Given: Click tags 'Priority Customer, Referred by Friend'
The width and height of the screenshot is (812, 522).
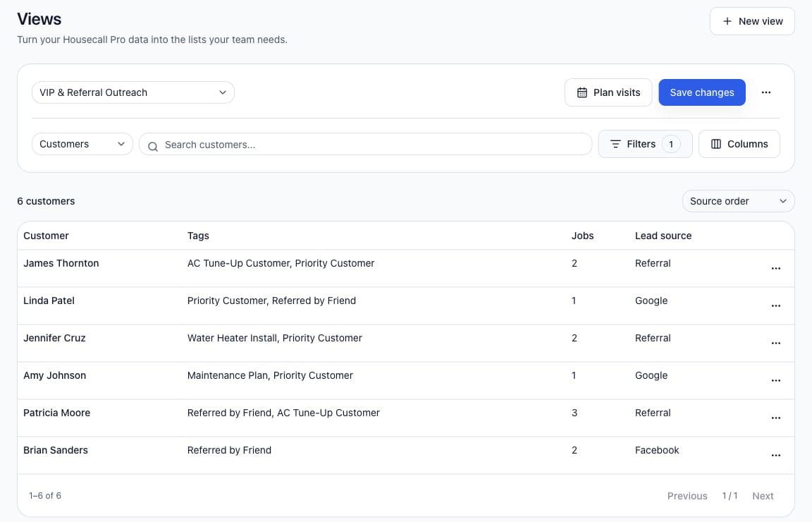Looking at the screenshot, I should click(271, 301).
